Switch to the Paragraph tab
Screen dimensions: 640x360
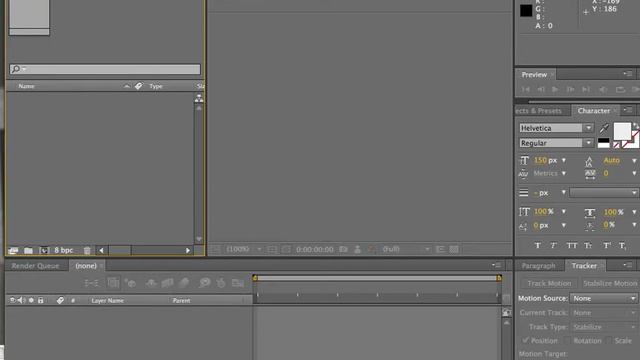tap(538, 266)
